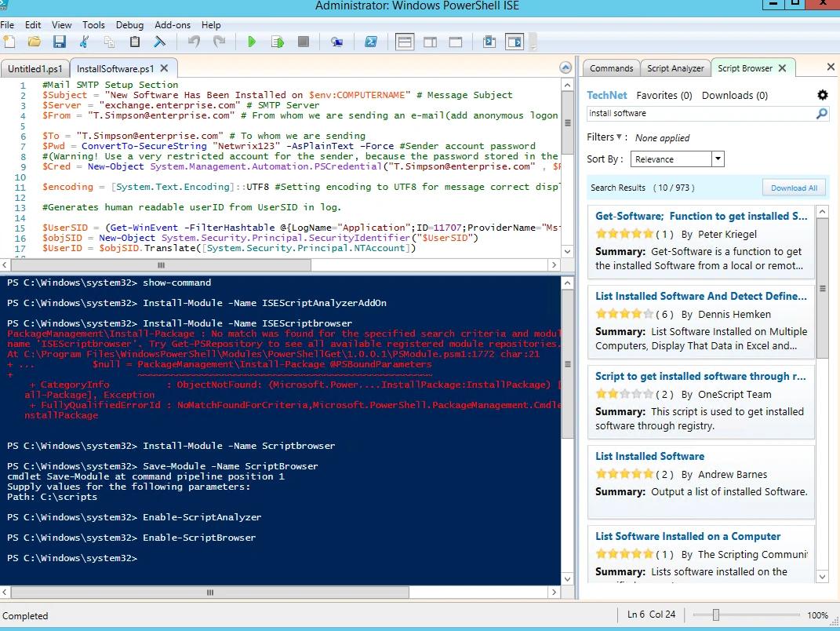Click the Clear Console Pane icon

click(x=160, y=42)
